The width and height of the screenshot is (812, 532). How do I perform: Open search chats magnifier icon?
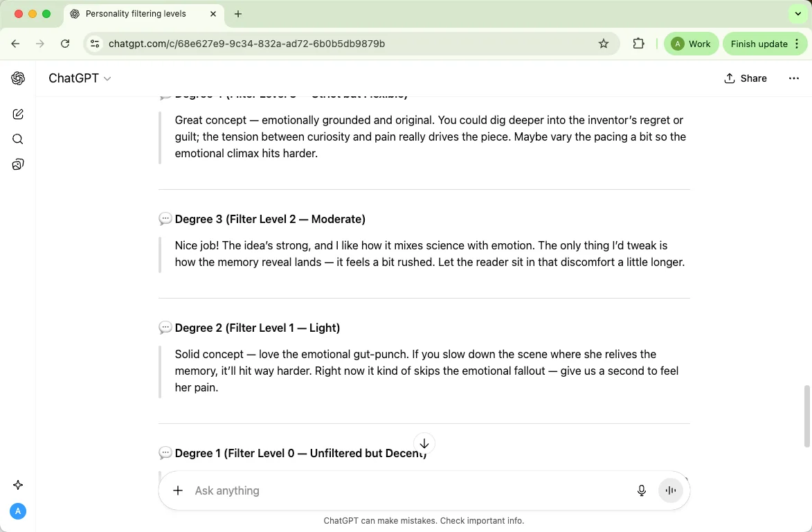click(18, 139)
